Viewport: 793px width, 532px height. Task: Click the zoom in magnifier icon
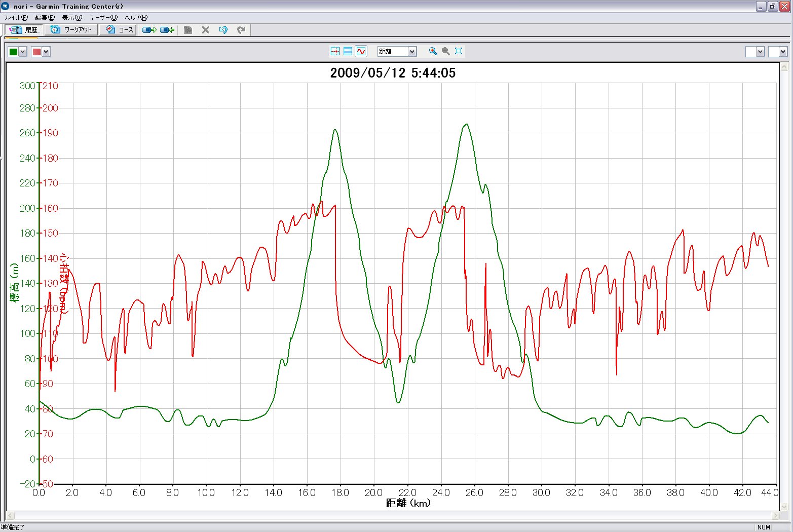pos(433,51)
